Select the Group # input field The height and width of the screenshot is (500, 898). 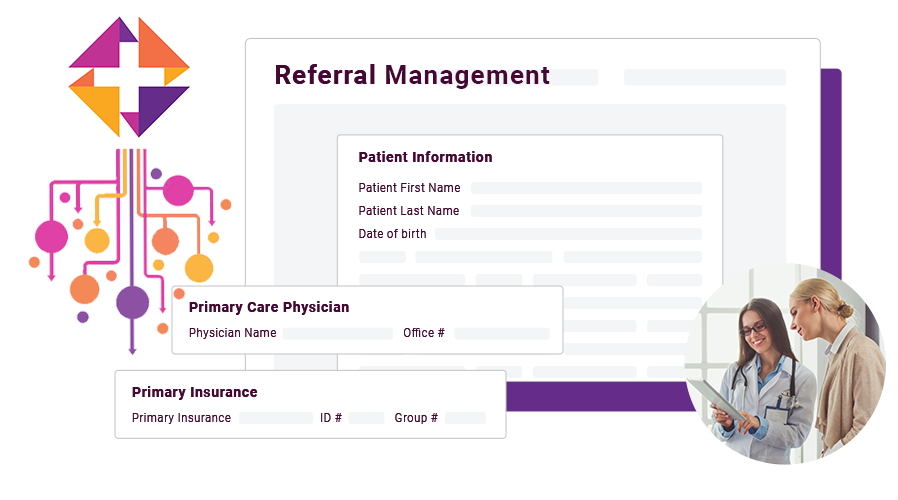click(465, 418)
